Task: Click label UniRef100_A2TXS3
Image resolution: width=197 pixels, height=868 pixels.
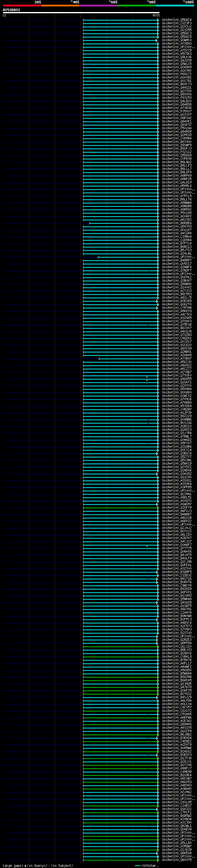Action: click(x=176, y=291)
